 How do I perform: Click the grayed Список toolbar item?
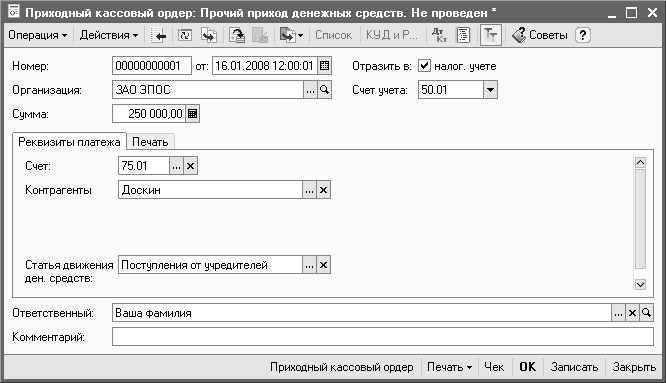click(333, 35)
